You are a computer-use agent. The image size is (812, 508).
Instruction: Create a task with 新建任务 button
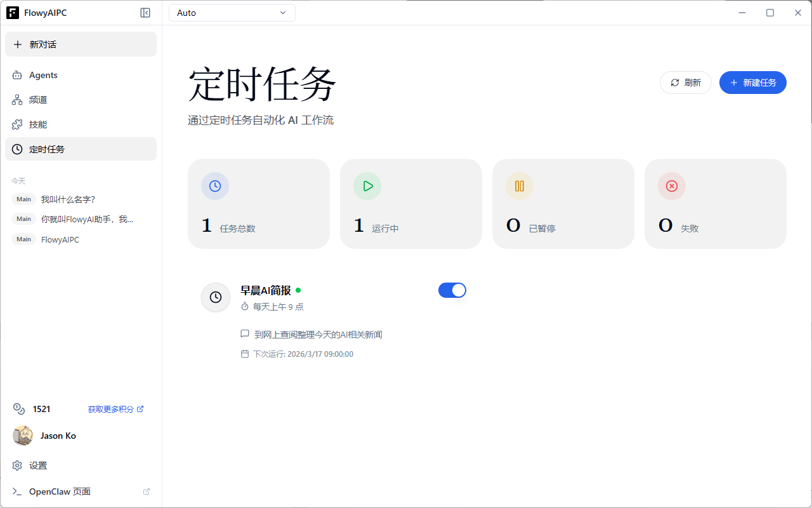pos(753,83)
